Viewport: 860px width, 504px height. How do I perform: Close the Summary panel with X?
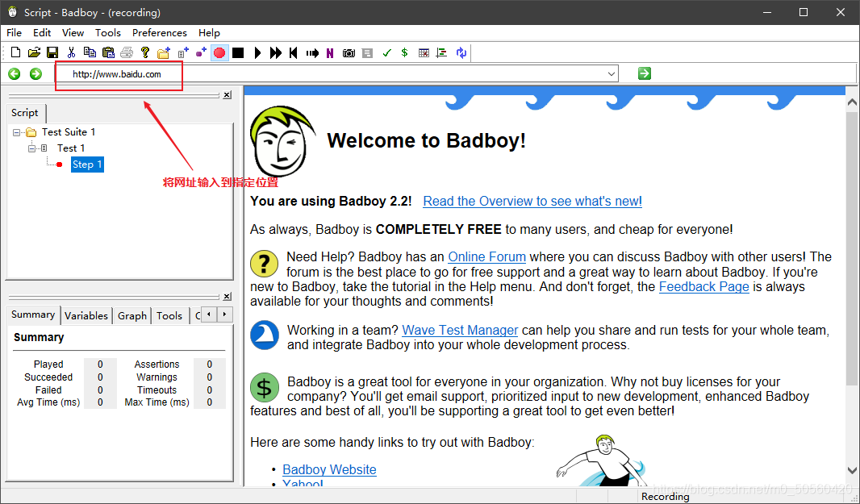pos(227,297)
